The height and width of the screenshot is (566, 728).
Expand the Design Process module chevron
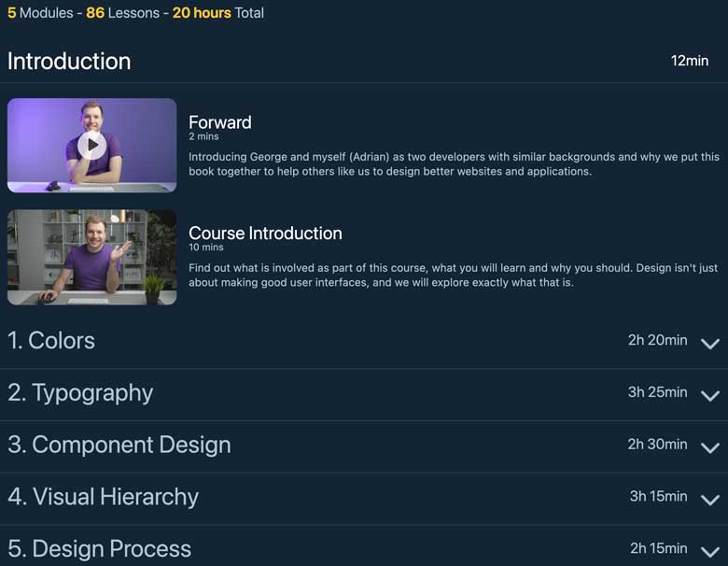click(710, 551)
